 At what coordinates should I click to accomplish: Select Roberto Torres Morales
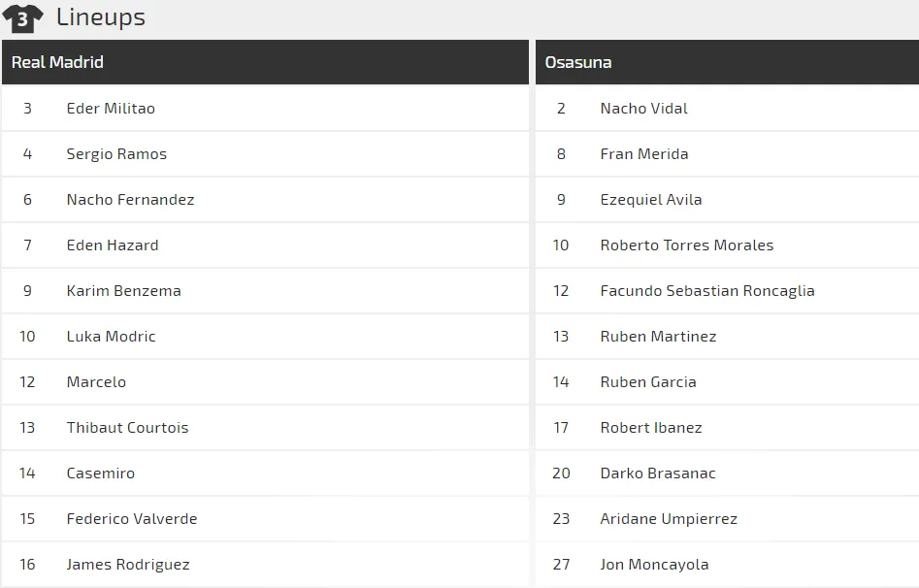[686, 245]
